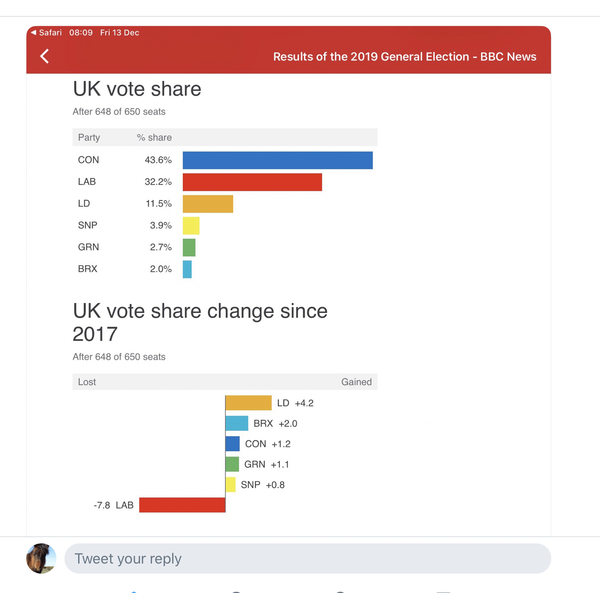Tap the light blue BRX 2.0% bar
The height and width of the screenshot is (593, 600).
click(187, 269)
